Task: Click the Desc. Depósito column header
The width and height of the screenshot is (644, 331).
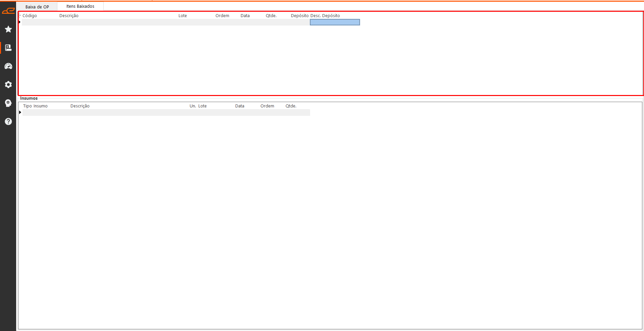Action: (325, 16)
